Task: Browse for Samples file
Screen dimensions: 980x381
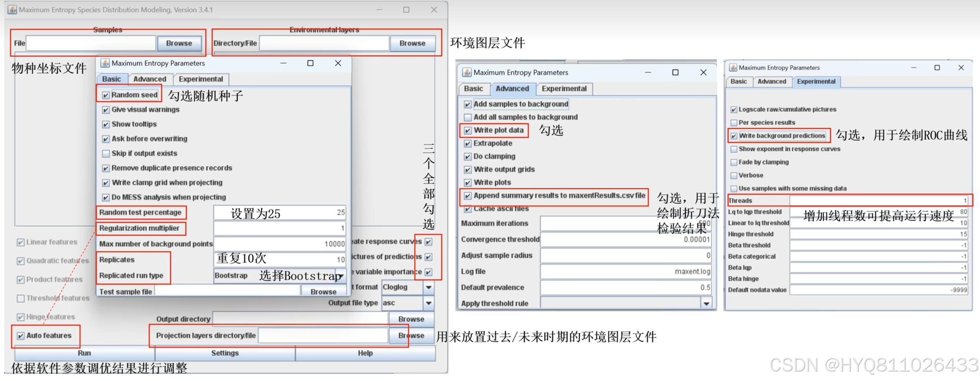Action: point(179,43)
